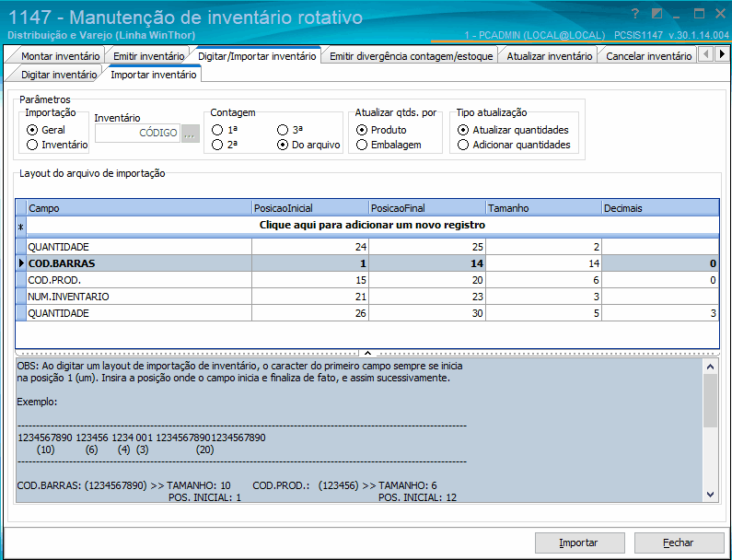Switch to Montar inventário tab
Image resolution: width=732 pixels, height=560 pixels.
[60, 56]
